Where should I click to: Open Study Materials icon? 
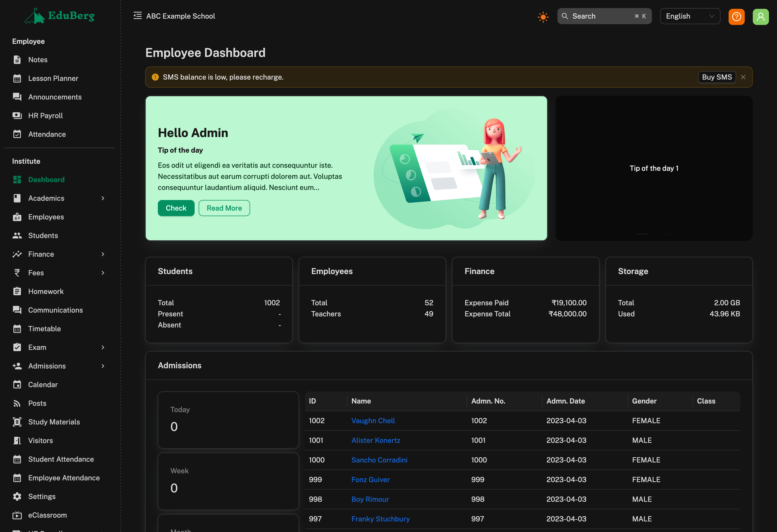click(17, 422)
